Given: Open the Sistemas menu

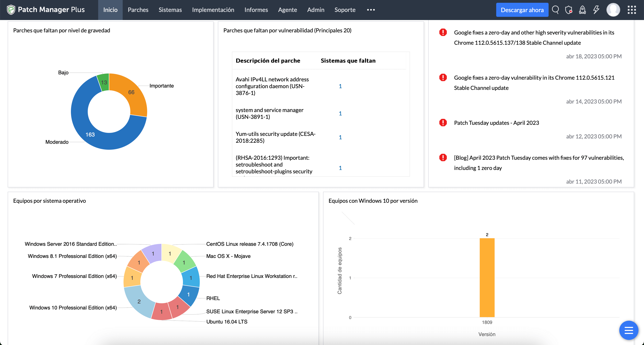Looking at the screenshot, I should tap(170, 10).
